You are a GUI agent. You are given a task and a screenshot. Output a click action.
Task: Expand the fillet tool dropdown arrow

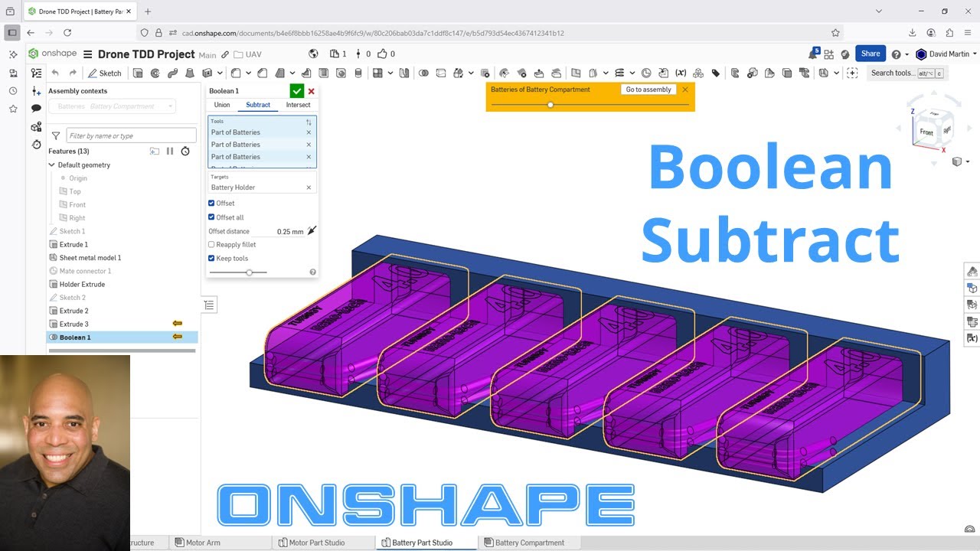[247, 73]
